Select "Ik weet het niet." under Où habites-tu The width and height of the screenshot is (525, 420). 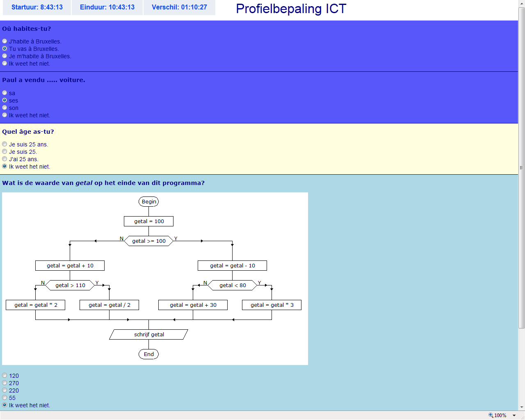(x=5, y=64)
